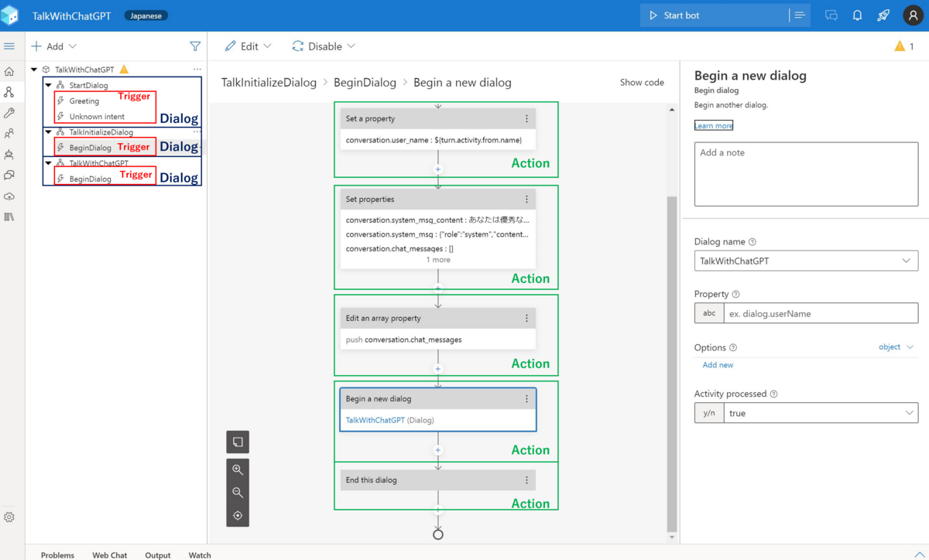The height and width of the screenshot is (560, 929).
Task: Zoom in on the flow canvas
Action: coord(238,470)
